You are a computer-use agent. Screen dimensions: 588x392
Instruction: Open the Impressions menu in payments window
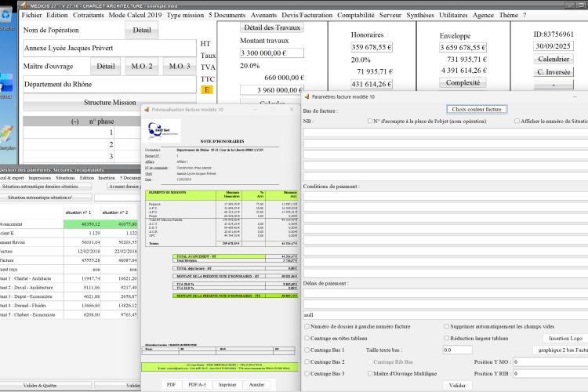point(39,178)
